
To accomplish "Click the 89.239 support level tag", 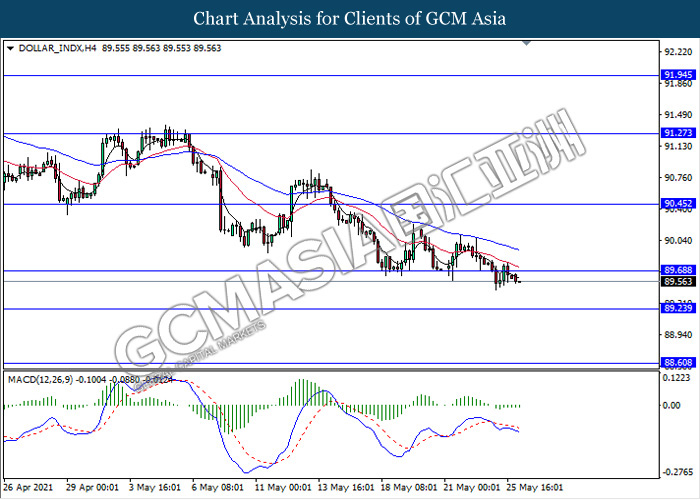I will [678, 310].
